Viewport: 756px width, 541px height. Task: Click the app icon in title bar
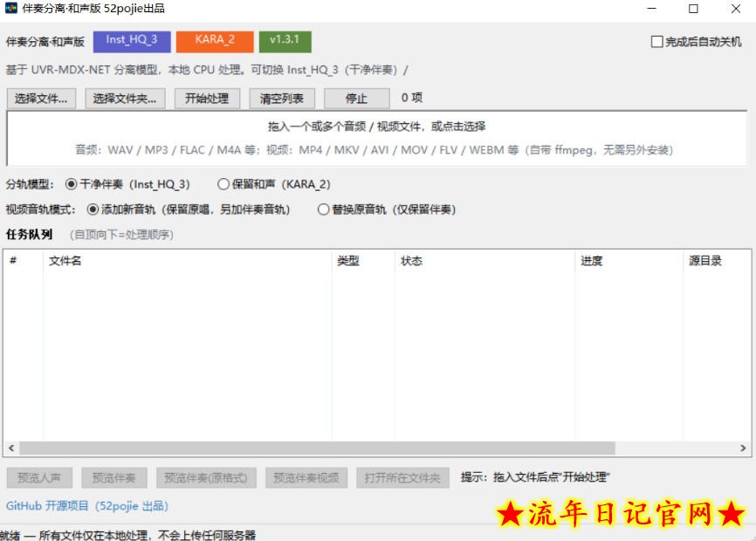11,8
